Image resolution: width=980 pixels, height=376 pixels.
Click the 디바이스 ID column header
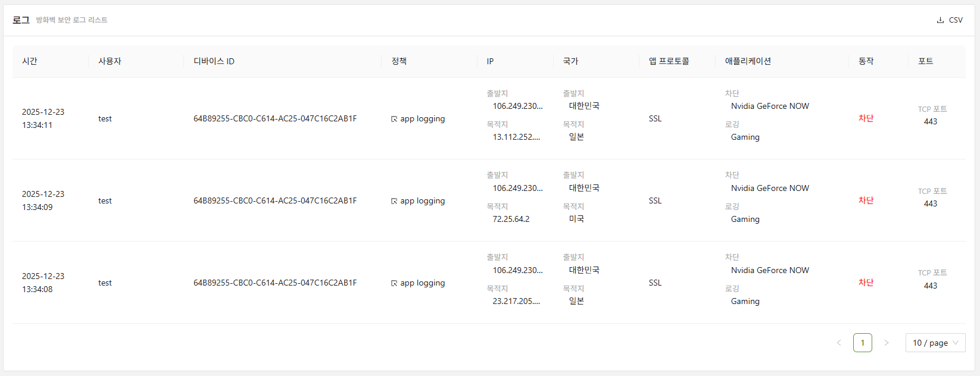(214, 61)
